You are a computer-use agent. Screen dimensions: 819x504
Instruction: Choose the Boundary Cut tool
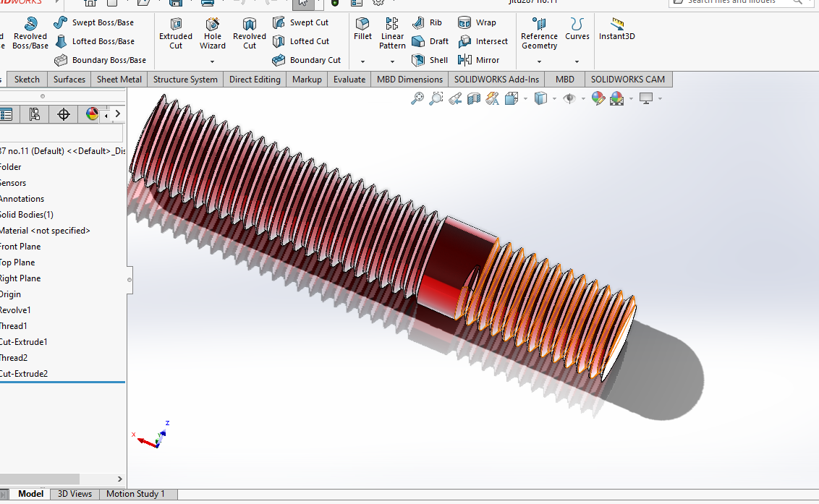point(306,60)
